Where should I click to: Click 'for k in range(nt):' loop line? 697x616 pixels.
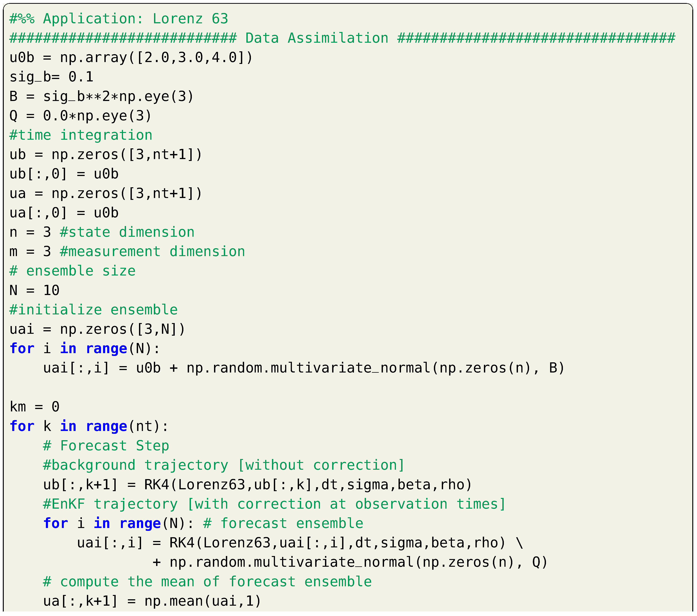point(89,426)
